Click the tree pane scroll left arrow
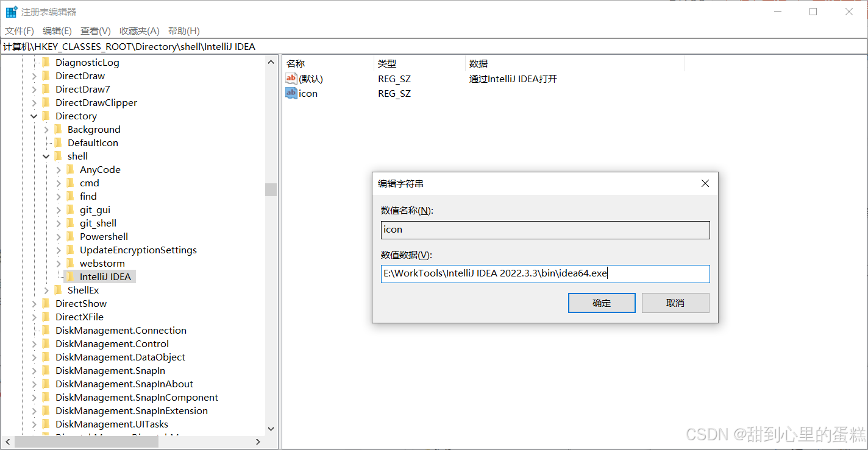This screenshot has height=450, width=868. pos(8,442)
